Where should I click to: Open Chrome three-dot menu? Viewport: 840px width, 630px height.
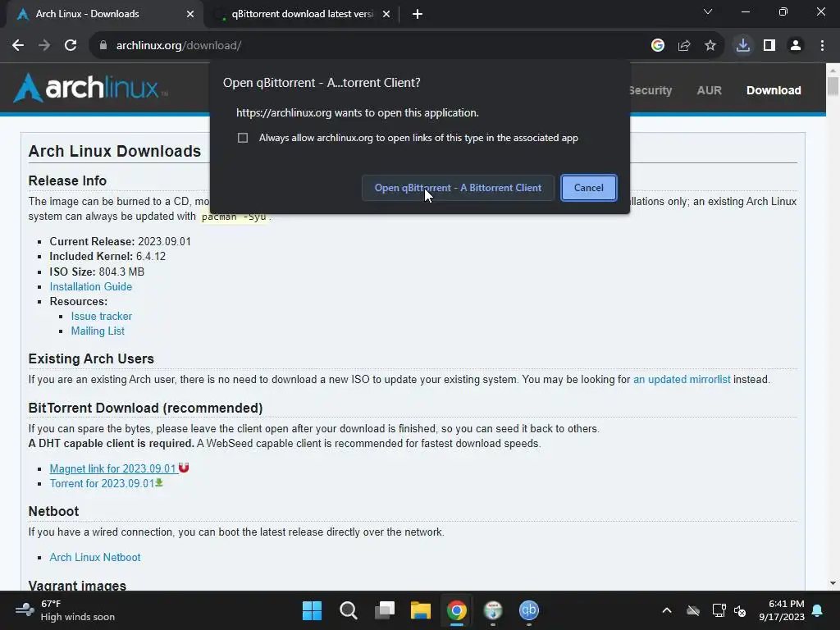coord(822,46)
